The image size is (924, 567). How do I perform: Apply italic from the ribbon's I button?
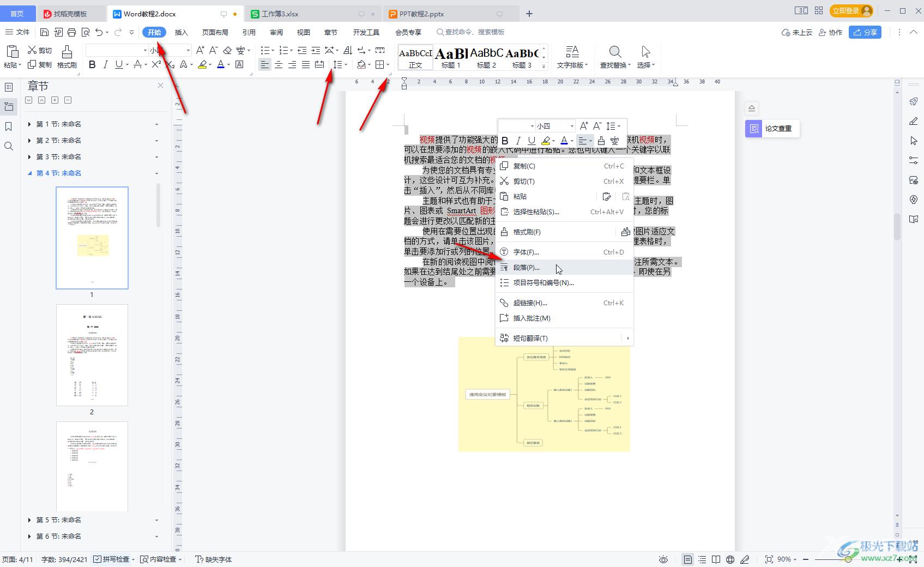[x=105, y=64]
